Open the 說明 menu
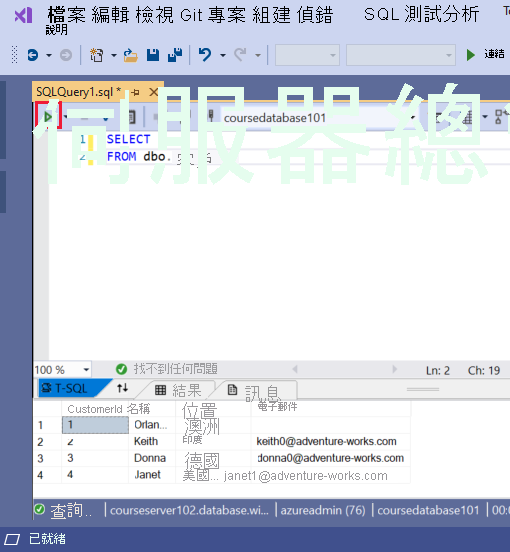Image resolution: width=510 pixels, height=552 pixels. coord(56,30)
